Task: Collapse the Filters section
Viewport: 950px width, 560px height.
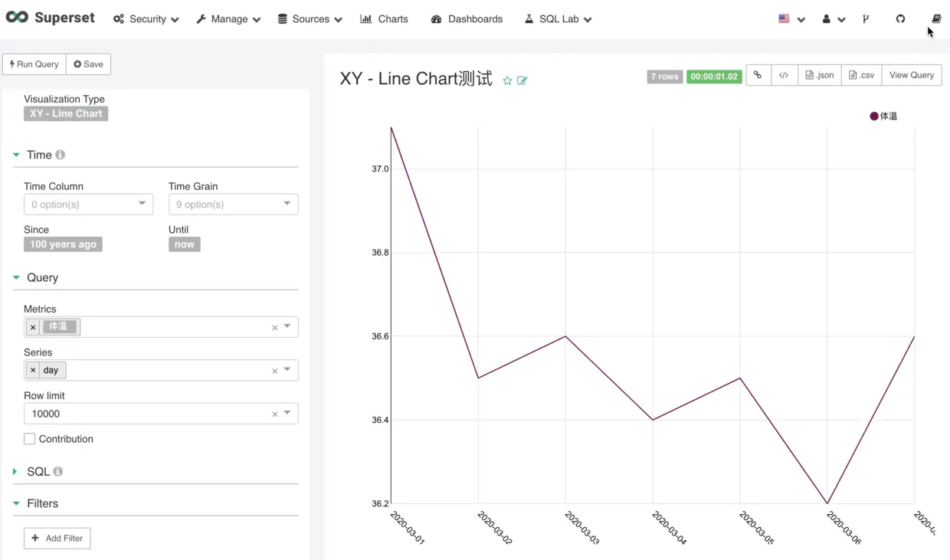Action: [16, 503]
